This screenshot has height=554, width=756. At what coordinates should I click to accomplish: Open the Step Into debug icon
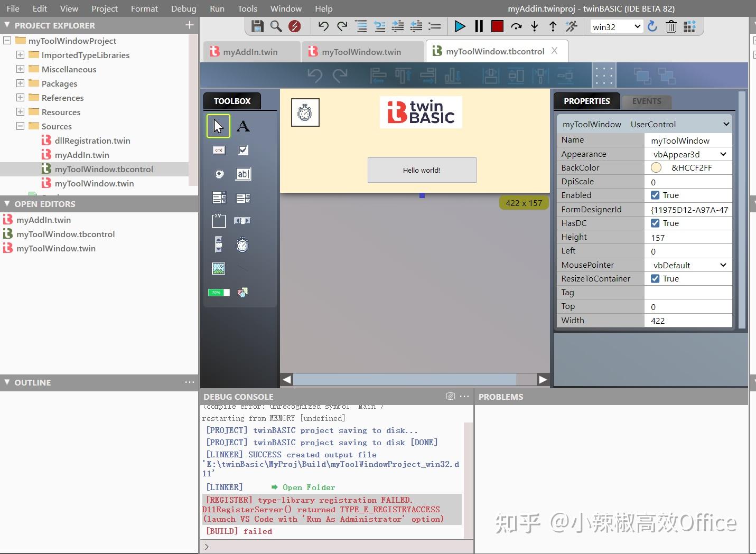click(535, 26)
